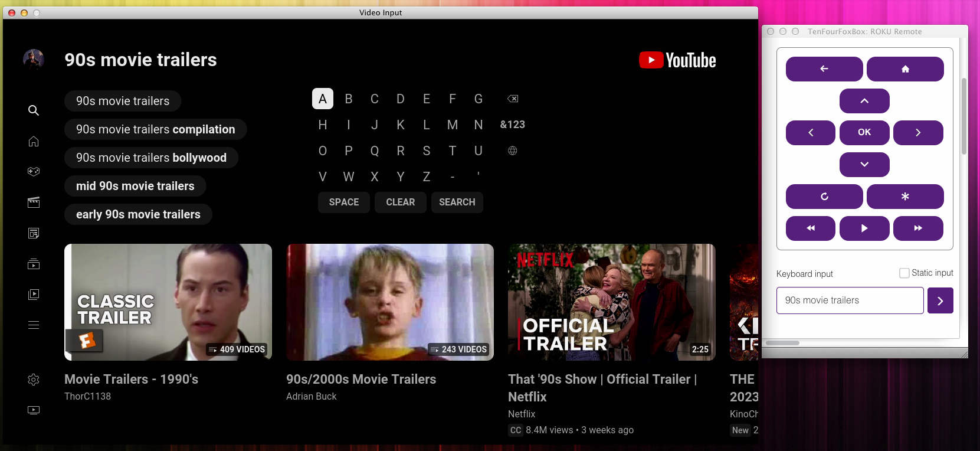Choose suggestion 'mid 90s movie trailers'
Image resolution: width=980 pixels, height=451 pixels.
pos(135,186)
